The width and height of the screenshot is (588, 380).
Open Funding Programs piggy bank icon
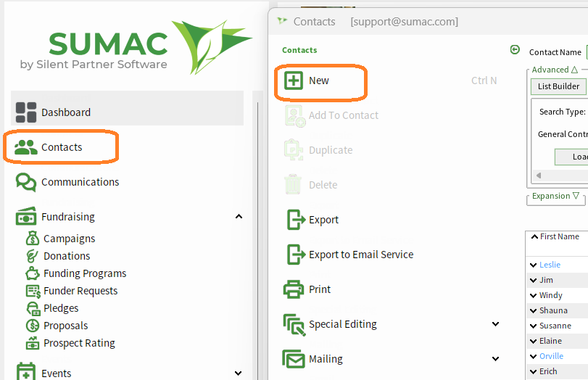point(33,273)
